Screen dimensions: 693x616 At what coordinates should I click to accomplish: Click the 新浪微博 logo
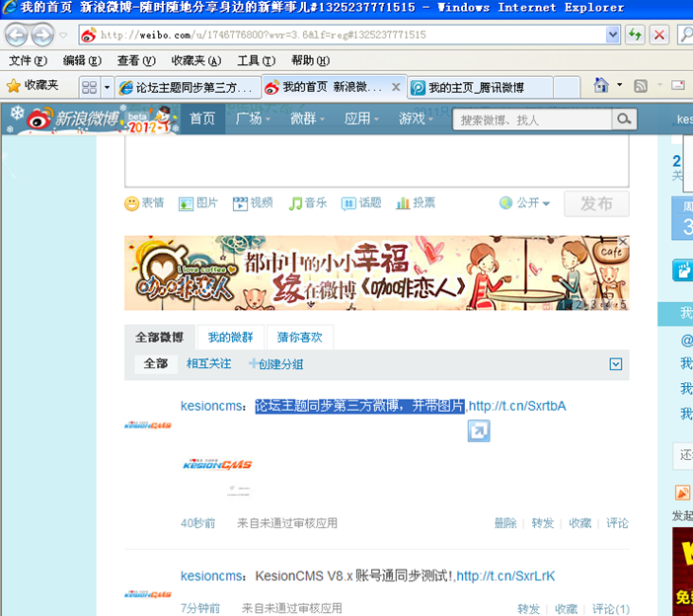[x=73, y=118]
